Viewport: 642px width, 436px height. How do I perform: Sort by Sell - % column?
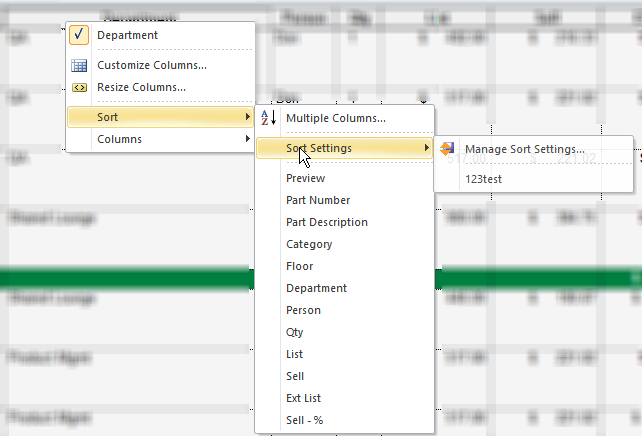[x=304, y=420]
